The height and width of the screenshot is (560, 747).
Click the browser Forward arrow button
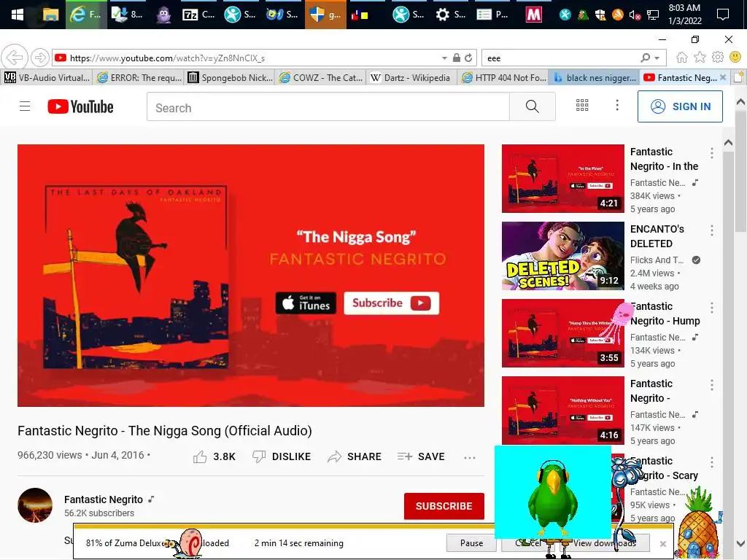point(40,58)
